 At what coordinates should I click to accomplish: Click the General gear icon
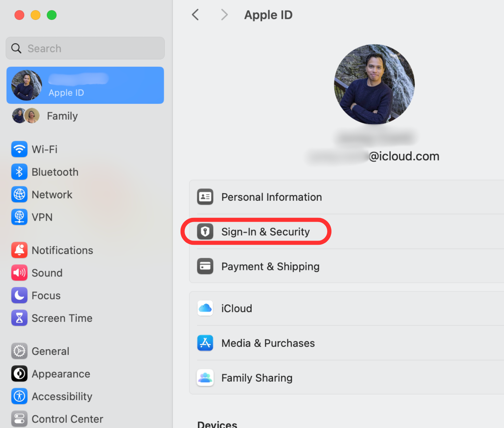[x=19, y=351]
